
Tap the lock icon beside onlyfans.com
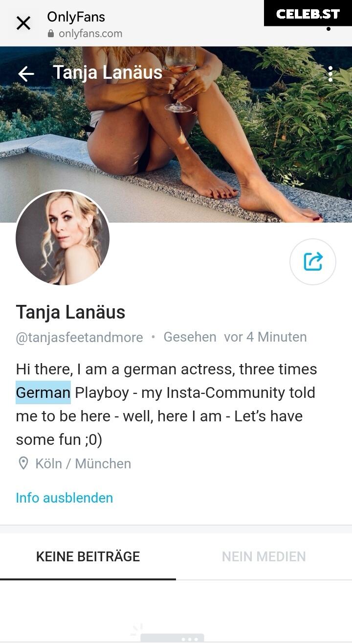tap(51, 34)
